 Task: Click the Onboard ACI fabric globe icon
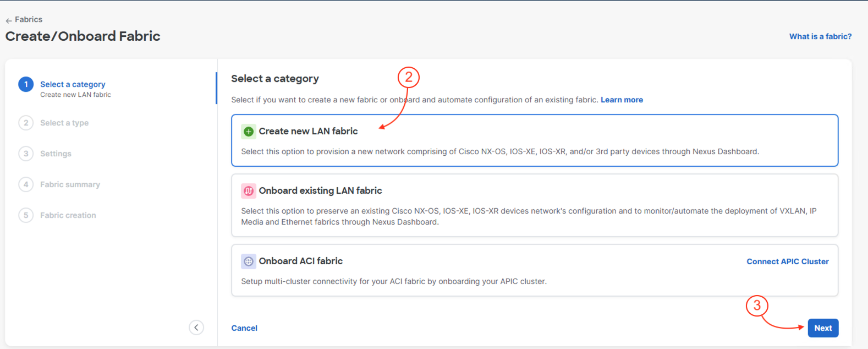pyautogui.click(x=249, y=261)
